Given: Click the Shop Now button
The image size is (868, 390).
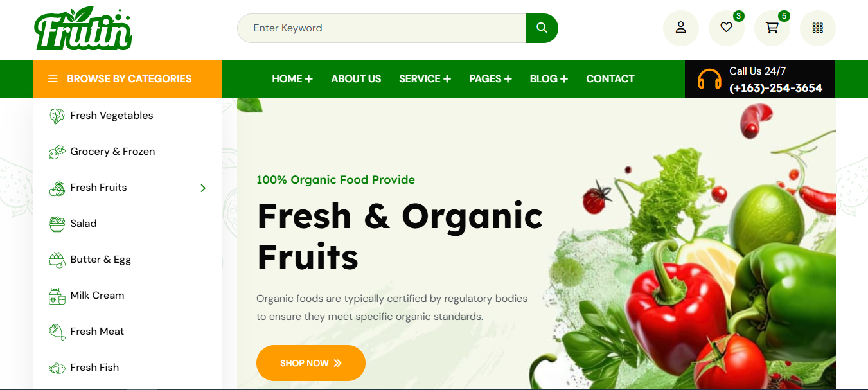Looking at the screenshot, I should pyautogui.click(x=311, y=363).
